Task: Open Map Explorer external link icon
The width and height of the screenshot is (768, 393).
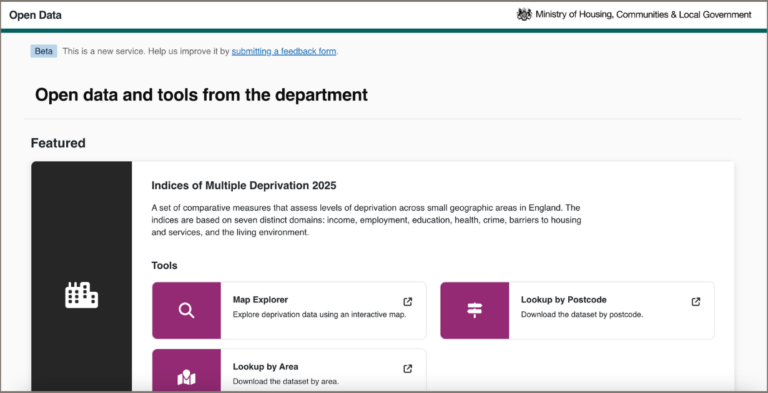Action: pyautogui.click(x=408, y=301)
